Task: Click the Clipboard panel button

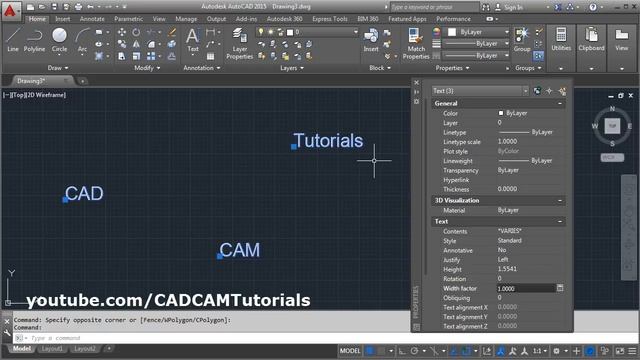Action: (591, 40)
